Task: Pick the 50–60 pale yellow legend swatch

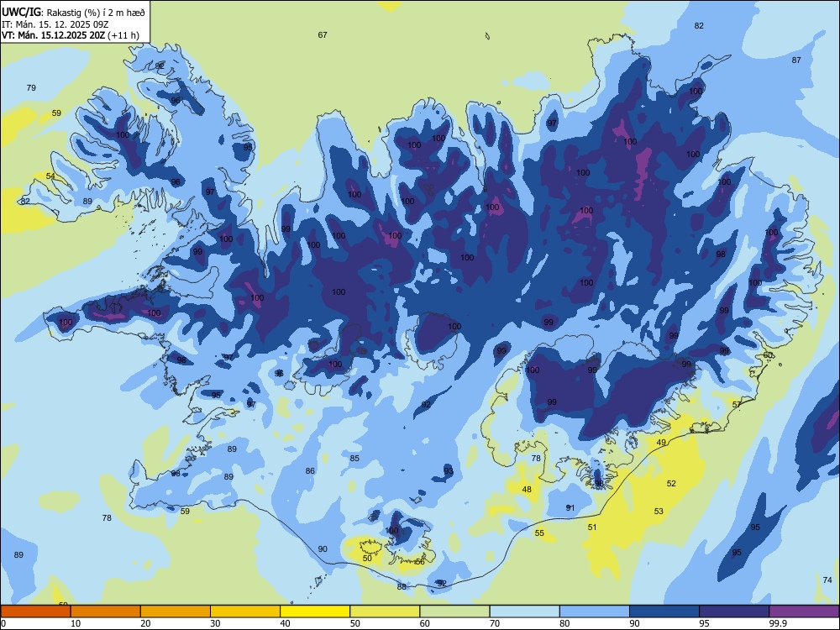Action: point(385,612)
